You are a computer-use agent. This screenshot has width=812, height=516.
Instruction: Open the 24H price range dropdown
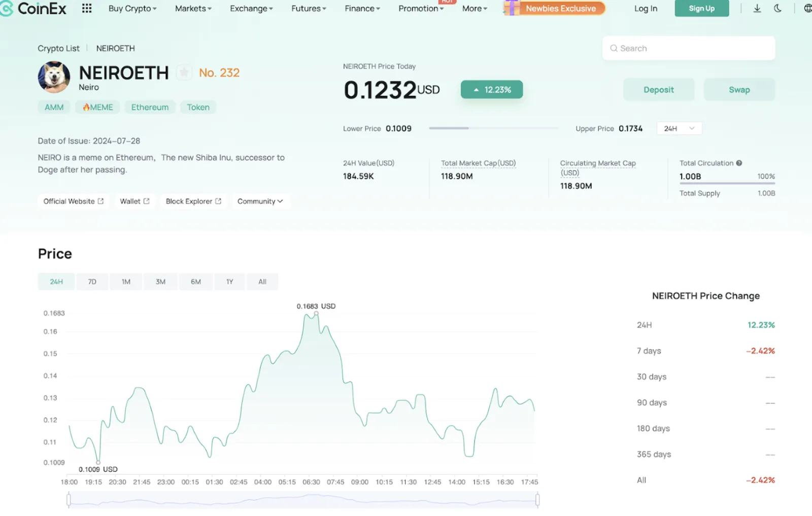tap(679, 128)
